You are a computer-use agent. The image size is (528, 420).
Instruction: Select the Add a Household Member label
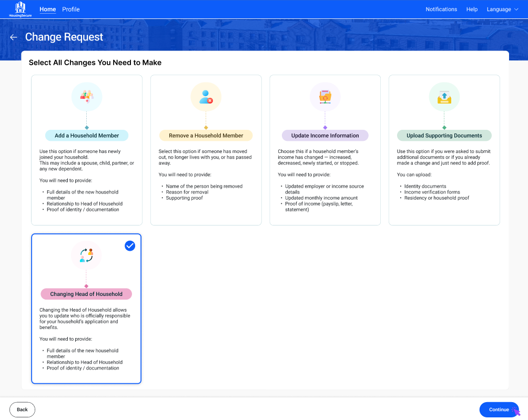pyautogui.click(x=87, y=136)
